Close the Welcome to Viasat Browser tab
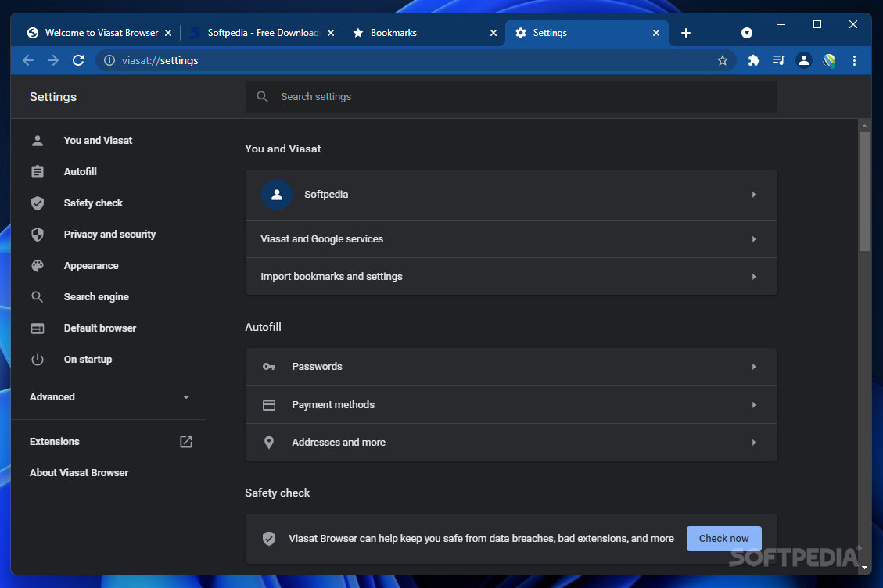883x588 pixels. coord(168,33)
